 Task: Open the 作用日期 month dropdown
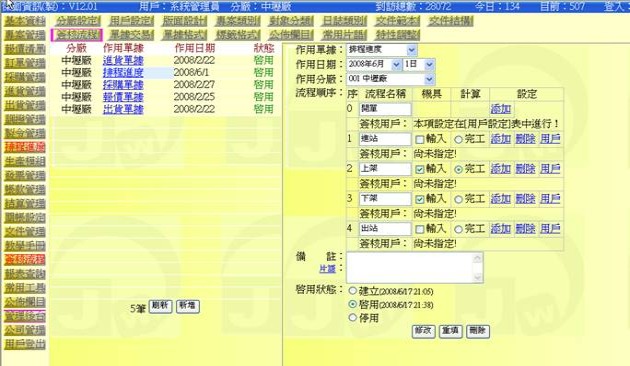(x=374, y=64)
